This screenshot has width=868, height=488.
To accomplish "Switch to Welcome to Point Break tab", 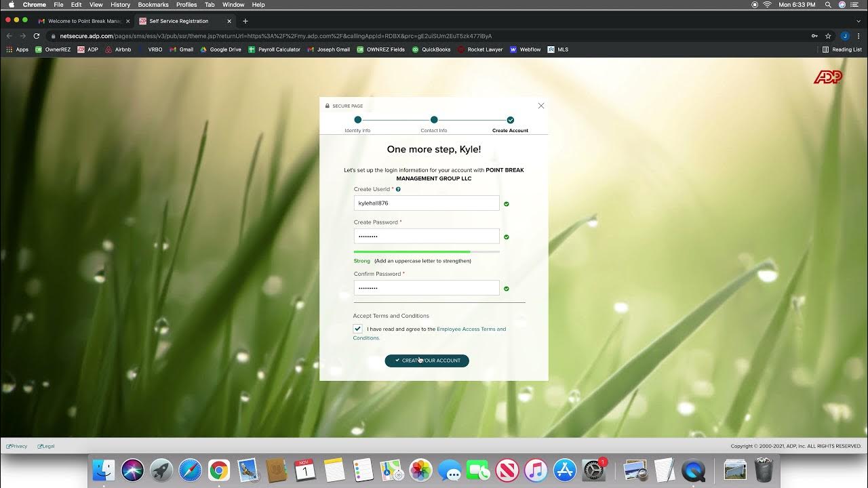I will (83, 21).
